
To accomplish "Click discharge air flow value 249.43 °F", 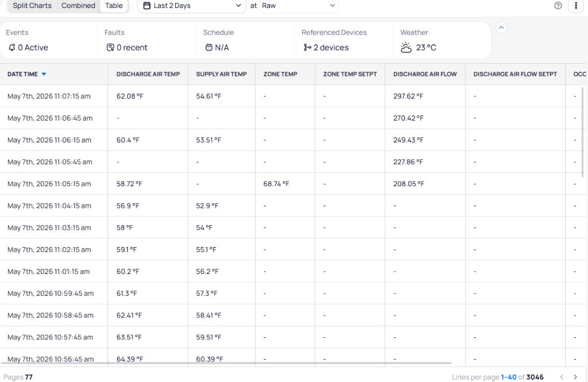I will (408, 140).
